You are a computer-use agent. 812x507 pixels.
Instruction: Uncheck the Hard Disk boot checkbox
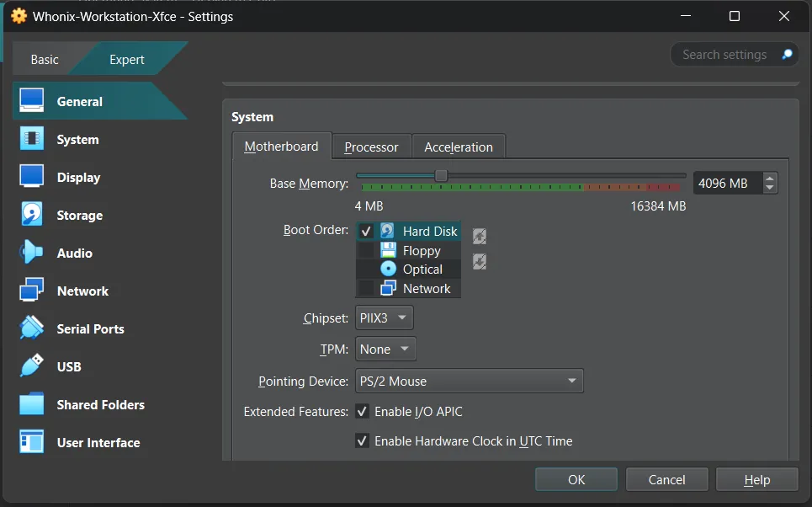click(366, 232)
